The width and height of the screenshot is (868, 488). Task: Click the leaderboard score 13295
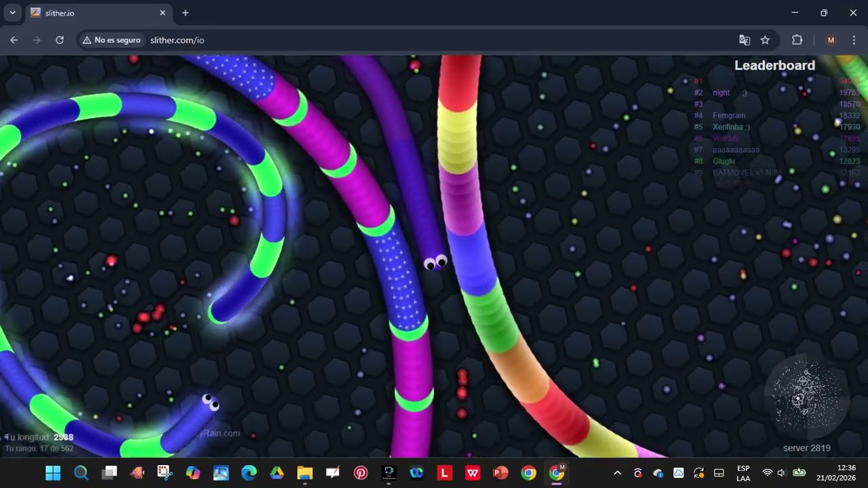click(850, 150)
